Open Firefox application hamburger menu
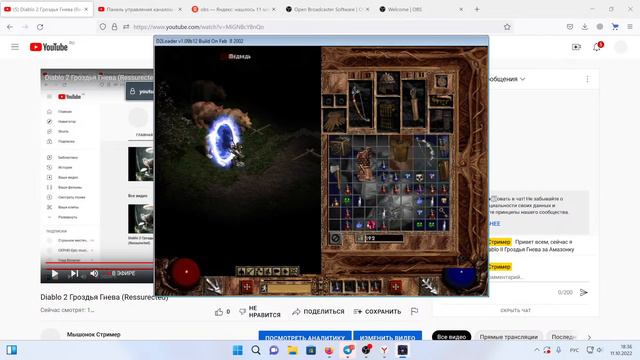640x360 pixels. click(630, 27)
